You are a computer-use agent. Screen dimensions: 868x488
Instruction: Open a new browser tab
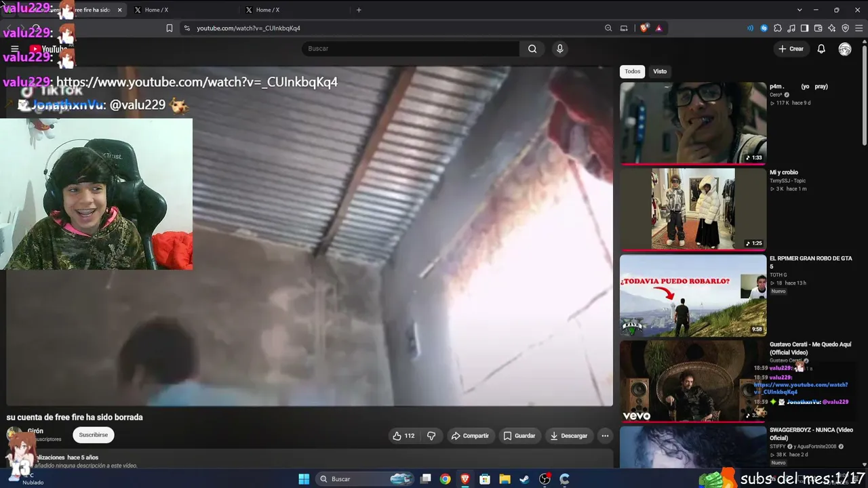(359, 10)
